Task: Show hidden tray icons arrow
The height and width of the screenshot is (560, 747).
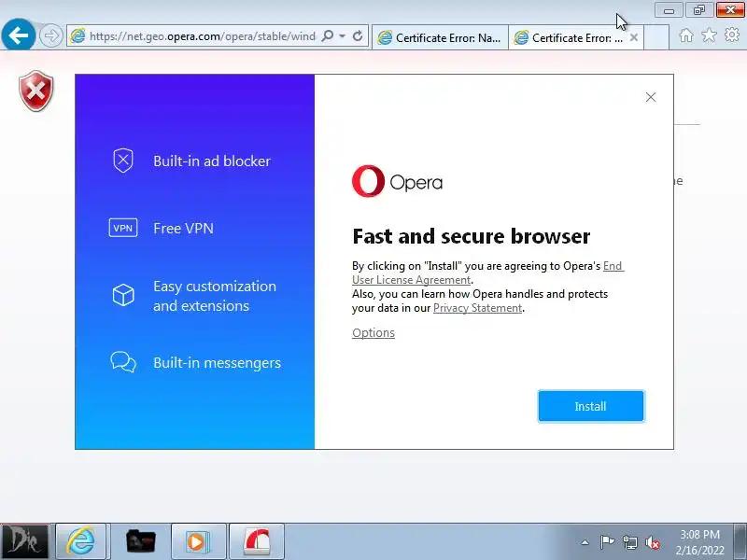Action: (x=585, y=542)
